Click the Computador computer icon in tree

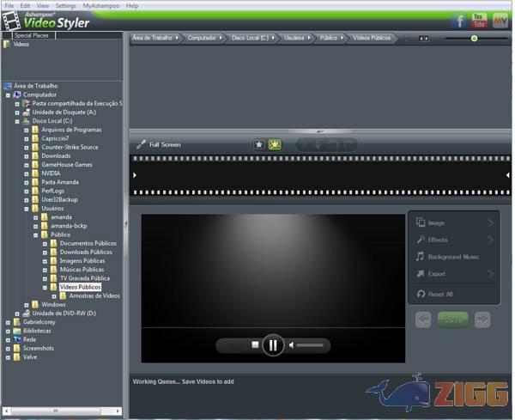tap(17, 94)
